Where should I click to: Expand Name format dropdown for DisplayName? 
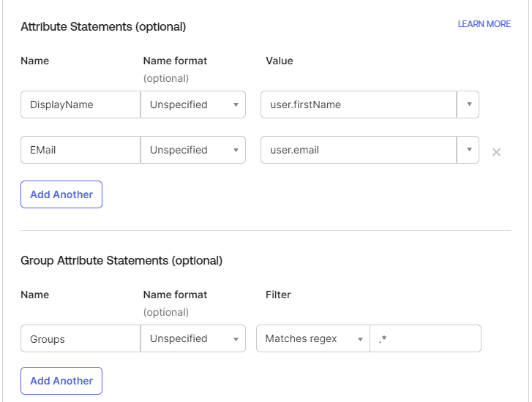pyautogui.click(x=193, y=105)
